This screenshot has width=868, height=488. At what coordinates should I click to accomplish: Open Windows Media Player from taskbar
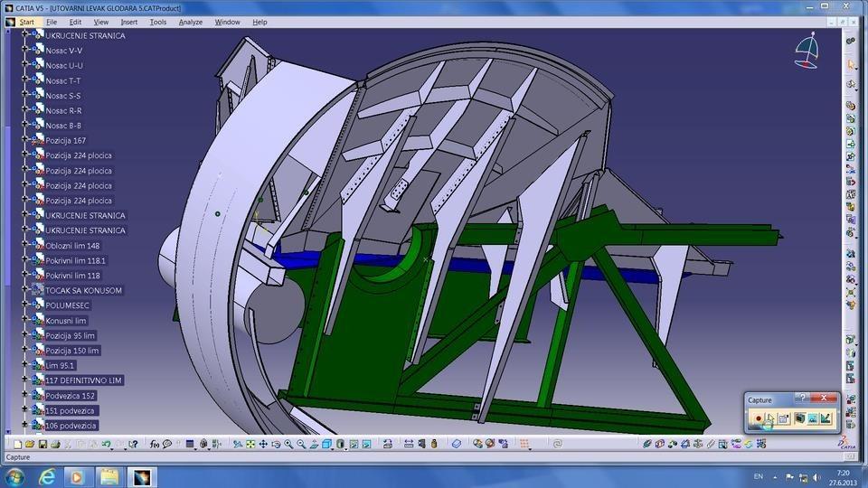click(x=77, y=477)
